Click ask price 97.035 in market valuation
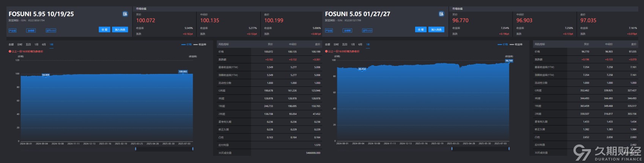Viewport: 644px width, 163px height. 588,20
